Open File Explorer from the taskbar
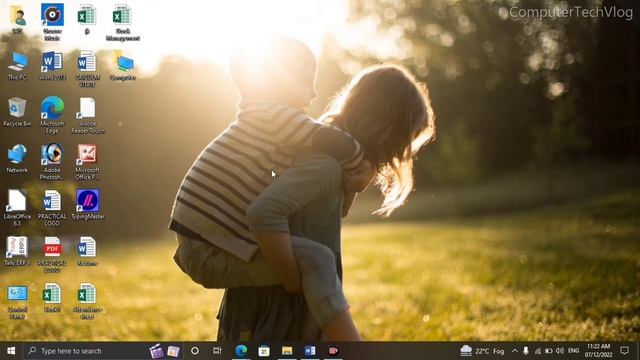 pos(287,351)
